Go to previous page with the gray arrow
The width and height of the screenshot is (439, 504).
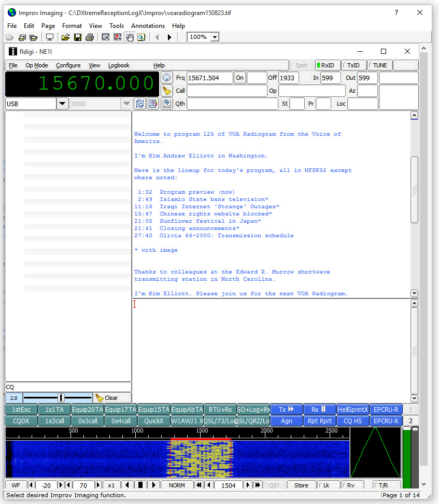[x=157, y=37]
